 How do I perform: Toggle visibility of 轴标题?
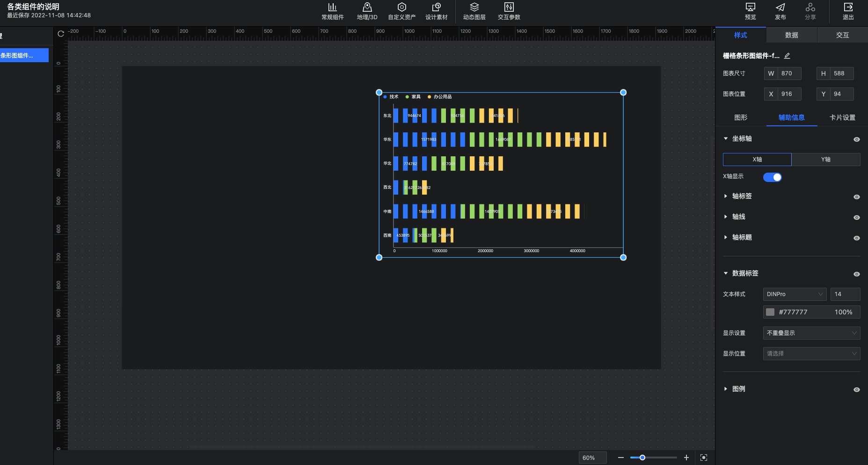(856, 238)
